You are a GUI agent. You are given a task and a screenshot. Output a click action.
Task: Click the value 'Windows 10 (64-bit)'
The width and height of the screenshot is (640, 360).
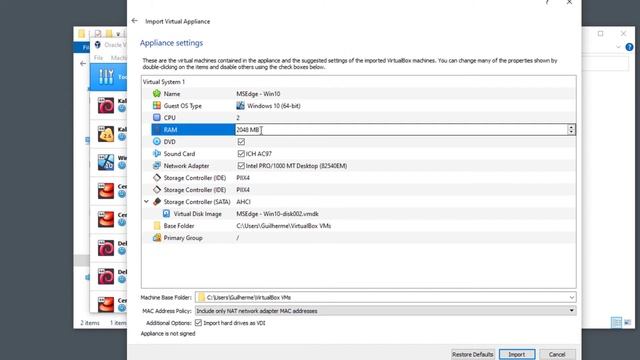pos(274,106)
